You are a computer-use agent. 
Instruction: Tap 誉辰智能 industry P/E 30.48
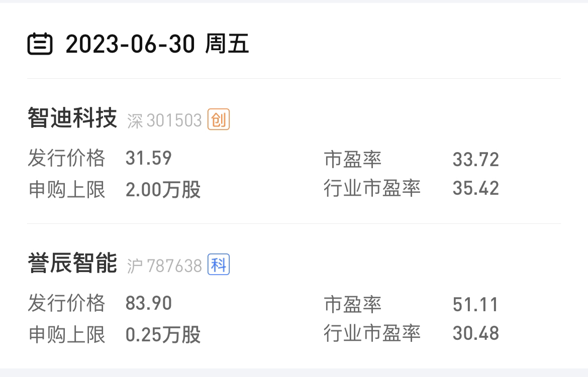476,333
